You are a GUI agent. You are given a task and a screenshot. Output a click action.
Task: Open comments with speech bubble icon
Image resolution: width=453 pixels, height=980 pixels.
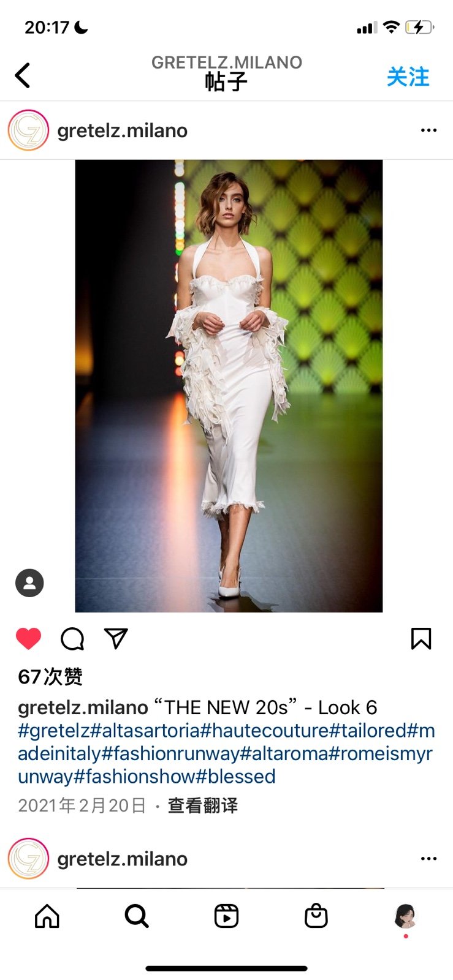click(x=72, y=639)
